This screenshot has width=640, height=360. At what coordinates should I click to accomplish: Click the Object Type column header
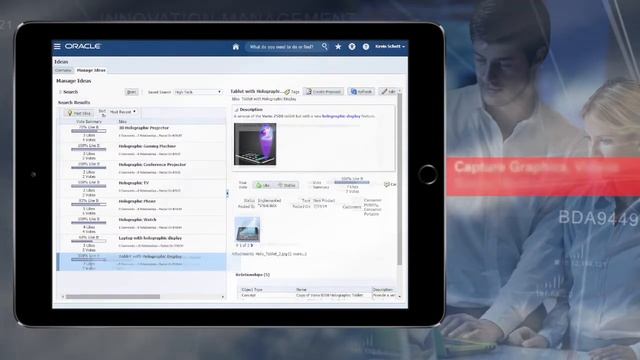tap(252, 289)
